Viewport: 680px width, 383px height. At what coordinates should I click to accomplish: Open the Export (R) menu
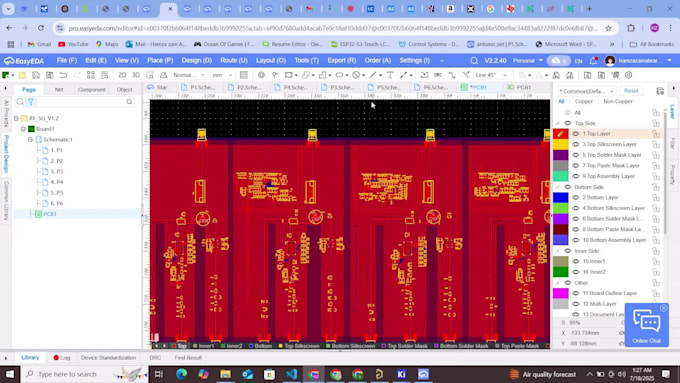[342, 61]
